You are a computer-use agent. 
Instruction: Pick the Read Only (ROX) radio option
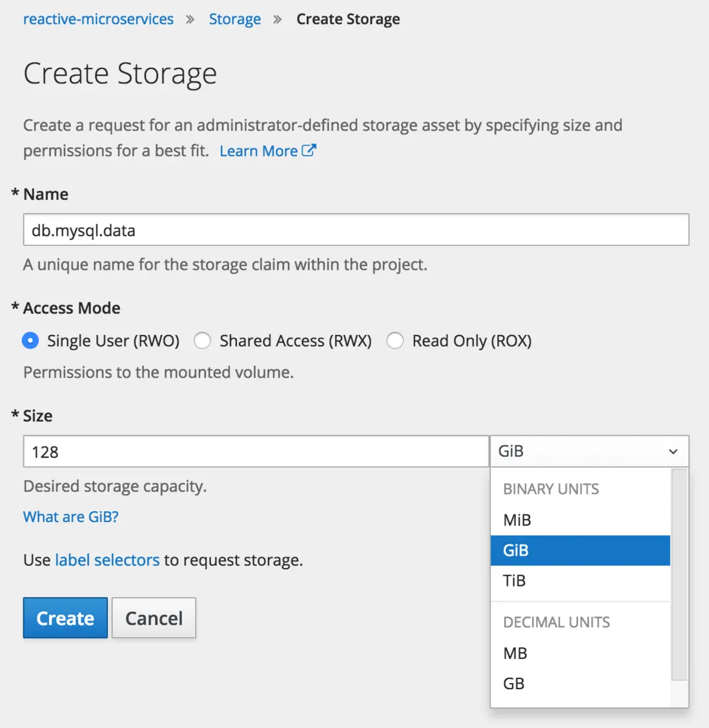tap(395, 341)
